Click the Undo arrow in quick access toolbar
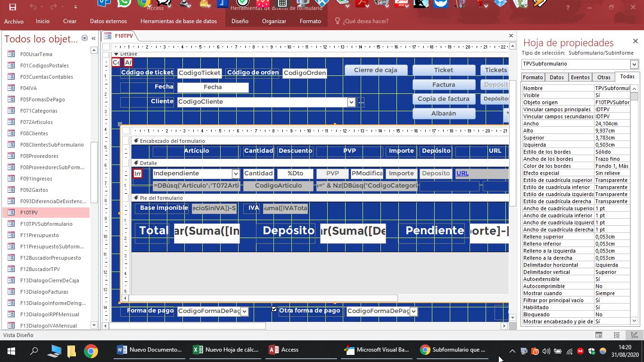This screenshot has height=362, width=644. click(x=33, y=7)
